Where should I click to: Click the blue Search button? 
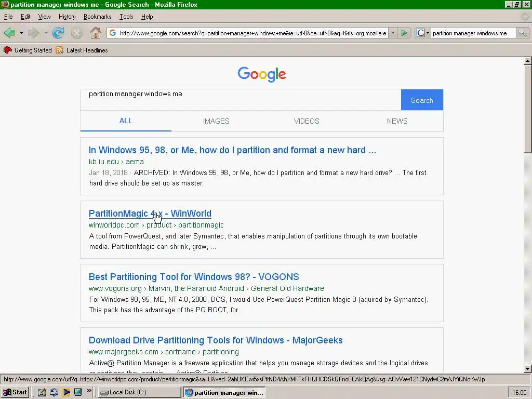[422, 100]
